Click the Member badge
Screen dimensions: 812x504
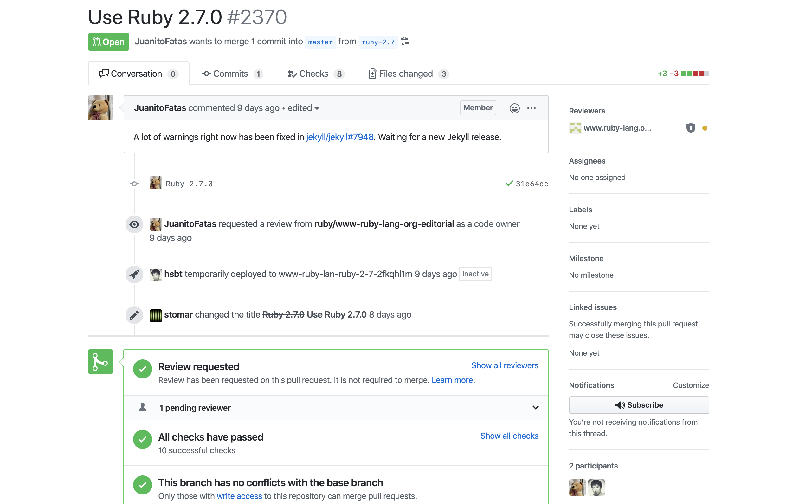tap(478, 108)
